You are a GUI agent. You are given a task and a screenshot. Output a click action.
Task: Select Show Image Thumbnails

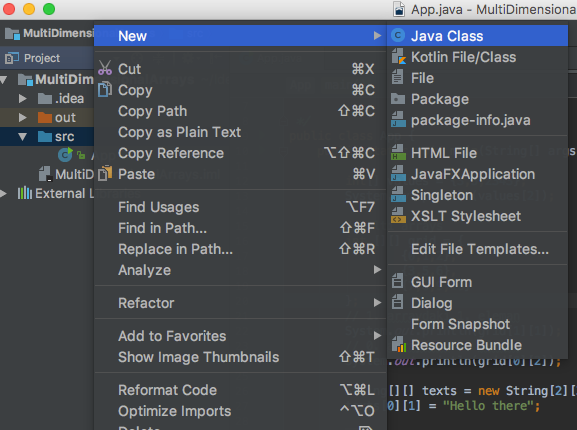[x=240, y=357]
